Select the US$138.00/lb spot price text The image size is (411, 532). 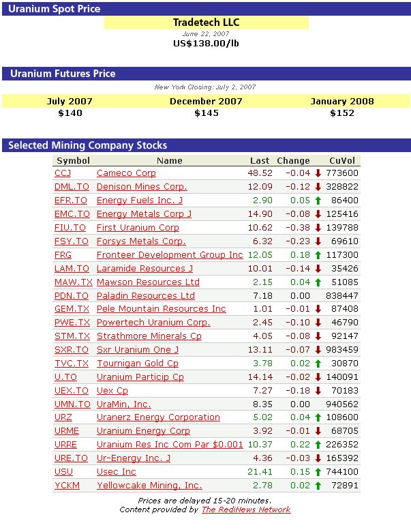pos(206,44)
